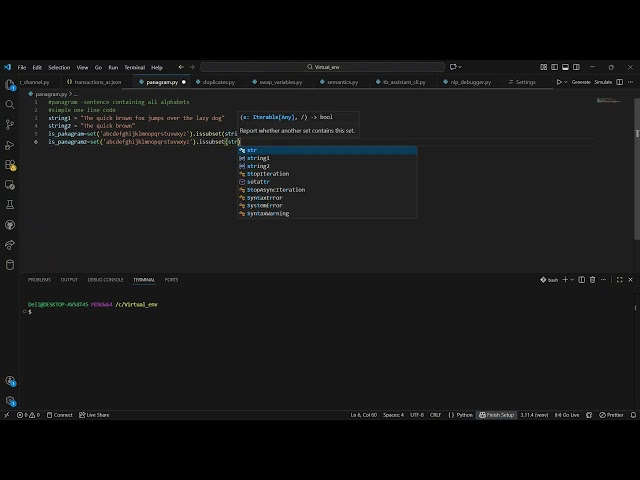Open the Run and Debug view
Image resolution: width=640 pixels, height=480 pixels.
point(10,145)
